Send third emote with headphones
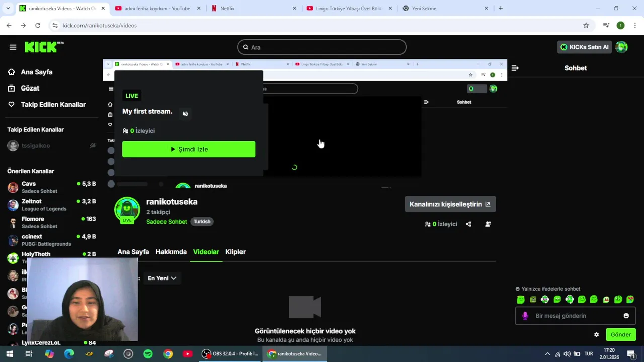The image size is (644, 362). (545, 300)
